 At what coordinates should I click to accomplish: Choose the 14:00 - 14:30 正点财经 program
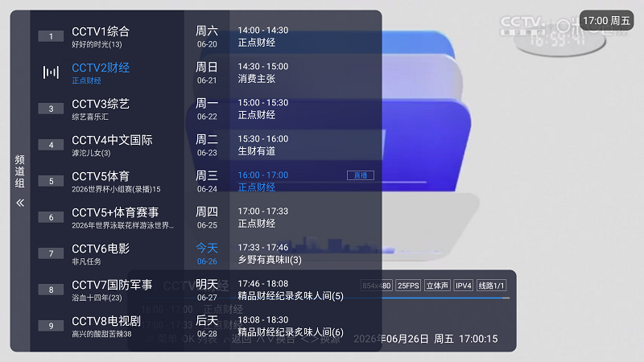tap(306, 36)
